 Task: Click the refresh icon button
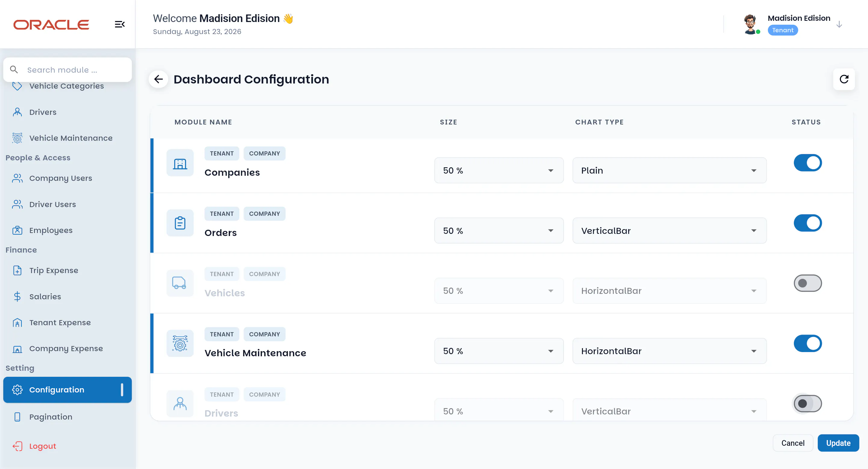coord(844,79)
